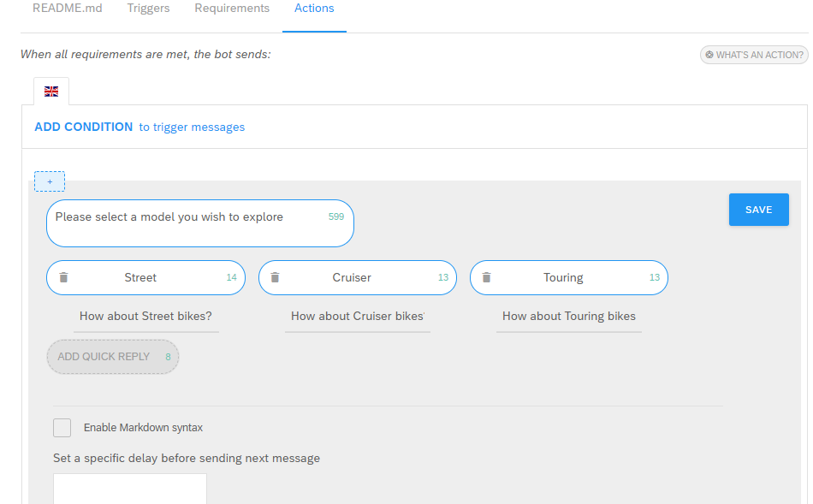Click ADD CONDITION to trigger messages link
Screen dimensions: 813x504
tap(139, 127)
